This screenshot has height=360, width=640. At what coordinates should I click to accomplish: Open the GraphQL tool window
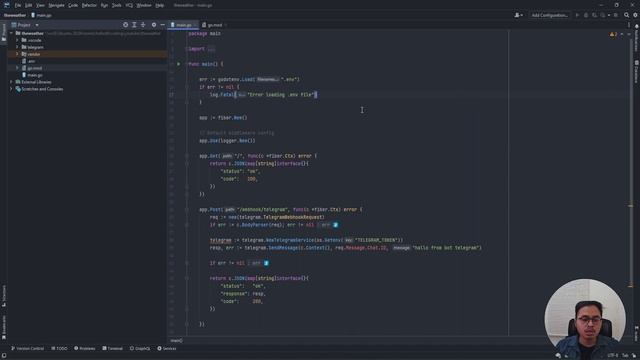click(x=140, y=349)
